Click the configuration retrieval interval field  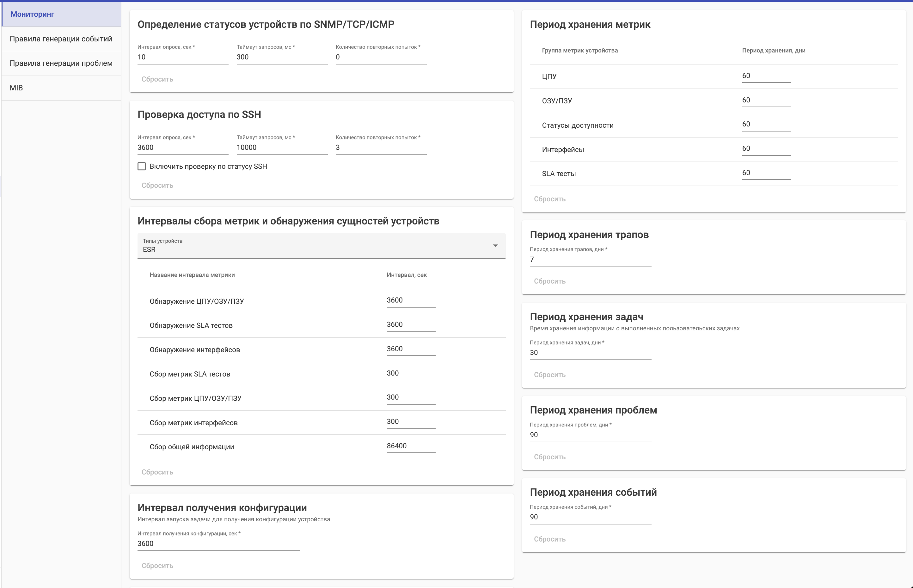coord(218,544)
